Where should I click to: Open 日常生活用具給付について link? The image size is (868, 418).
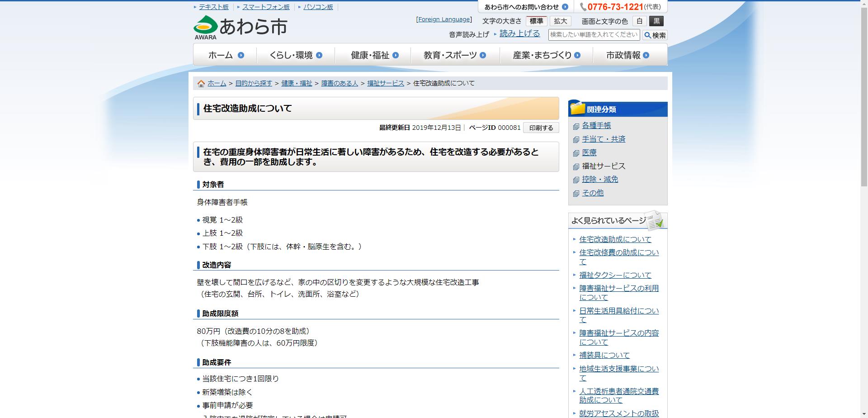[x=619, y=315]
